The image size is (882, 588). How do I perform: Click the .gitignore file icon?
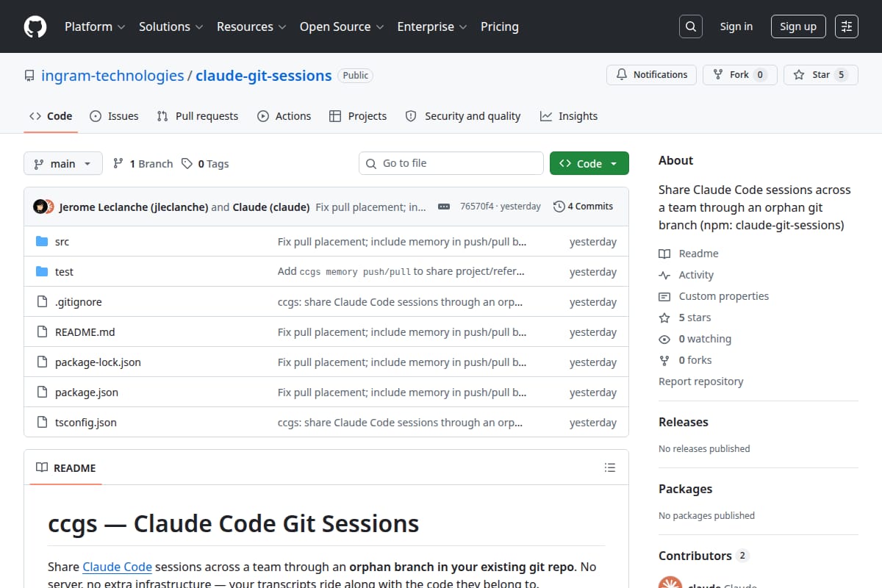point(42,302)
